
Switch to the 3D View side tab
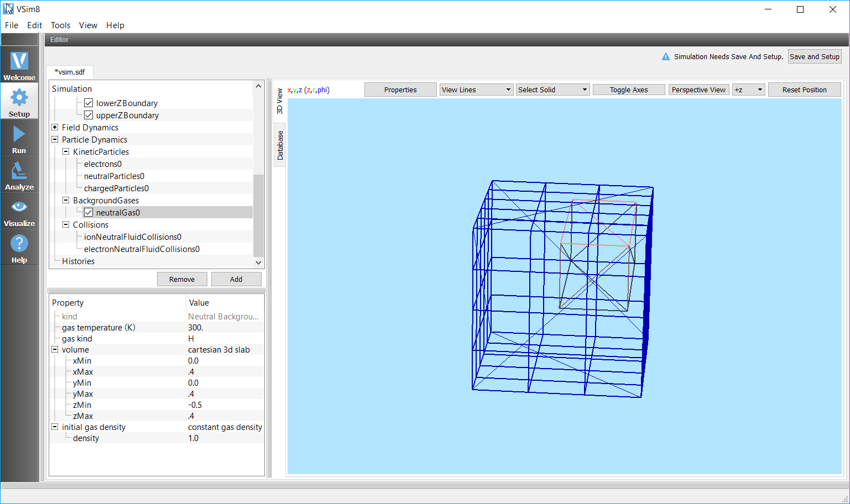click(280, 101)
